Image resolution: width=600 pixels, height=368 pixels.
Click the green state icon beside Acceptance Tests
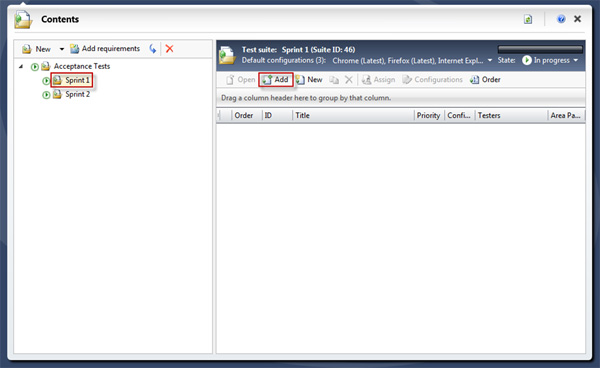click(34, 67)
